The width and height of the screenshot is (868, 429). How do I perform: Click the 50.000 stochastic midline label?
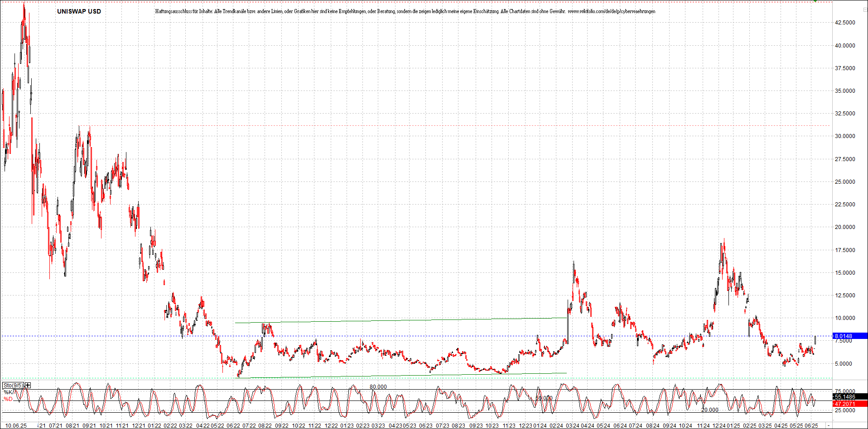(x=544, y=397)
